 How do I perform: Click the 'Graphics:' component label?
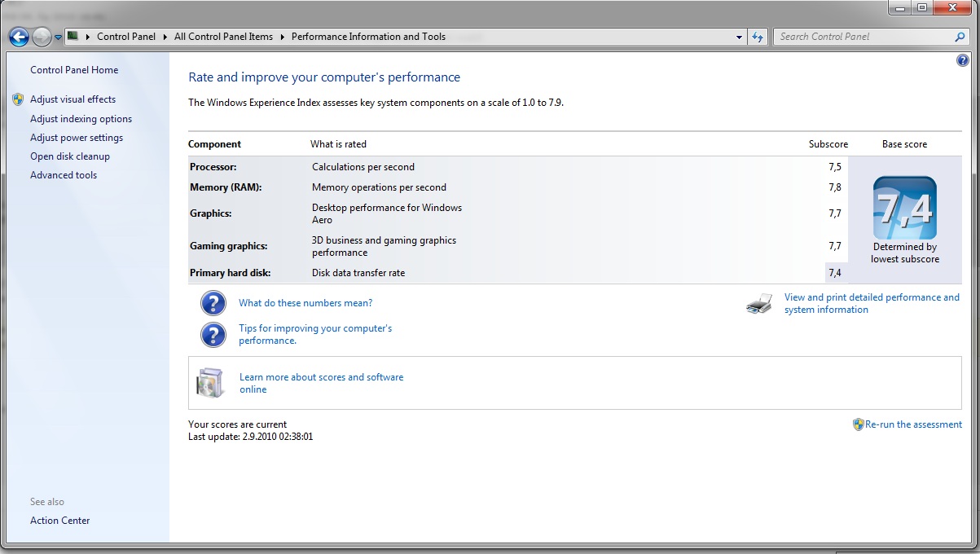[211, 213]
